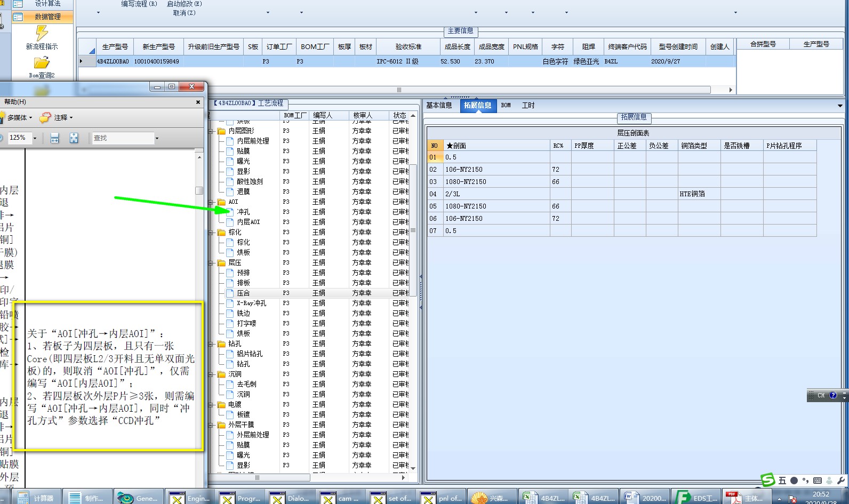Viewport: 849px width, 504px height.
Task: Click the 打字唛 document icon
Action: tap(230, 323)
